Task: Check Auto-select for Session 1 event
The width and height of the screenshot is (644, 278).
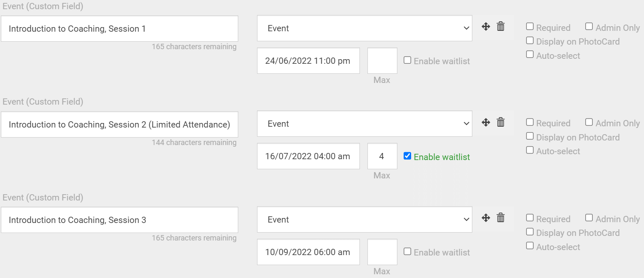Action: point(530,55)
